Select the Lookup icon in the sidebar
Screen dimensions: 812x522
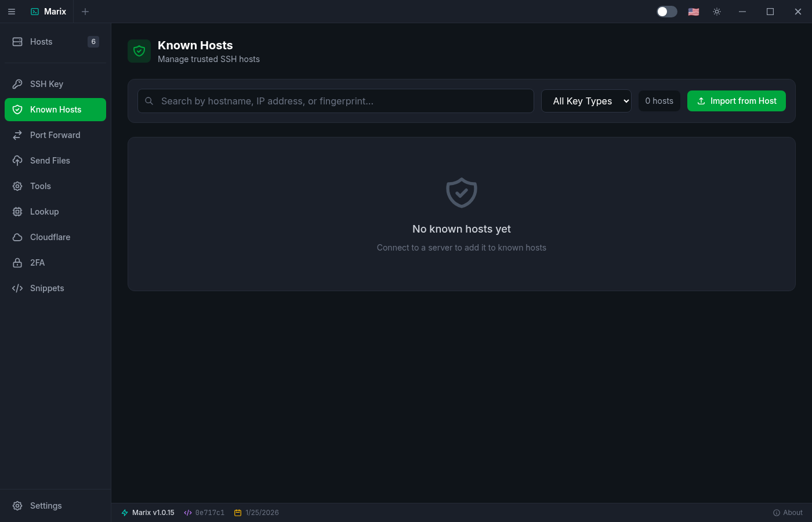(x=17, y=211)
